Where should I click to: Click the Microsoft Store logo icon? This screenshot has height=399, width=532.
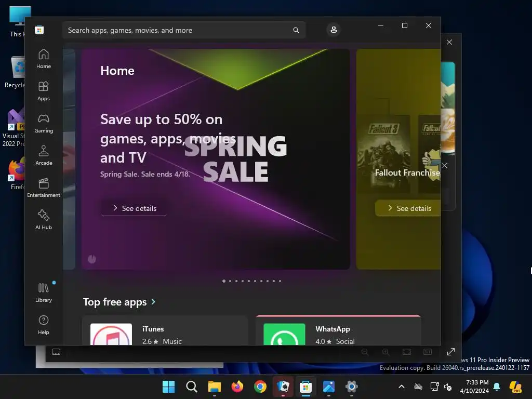click(x=39, y=30)
